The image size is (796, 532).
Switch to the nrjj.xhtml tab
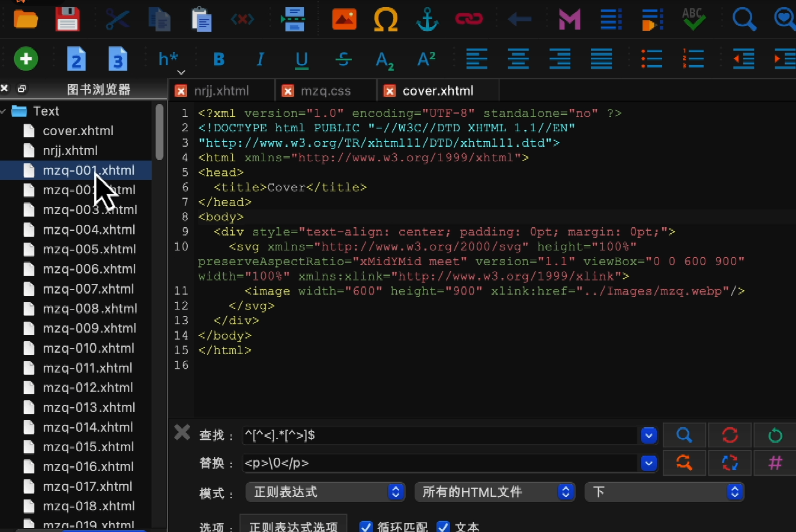[x=221, y=91]
